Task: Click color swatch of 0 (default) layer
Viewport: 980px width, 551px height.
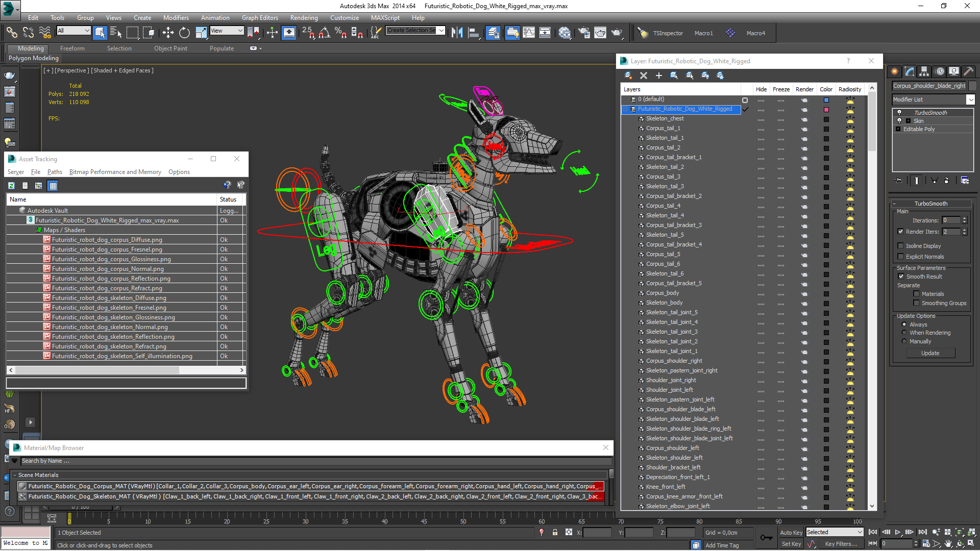Action: 826,99
